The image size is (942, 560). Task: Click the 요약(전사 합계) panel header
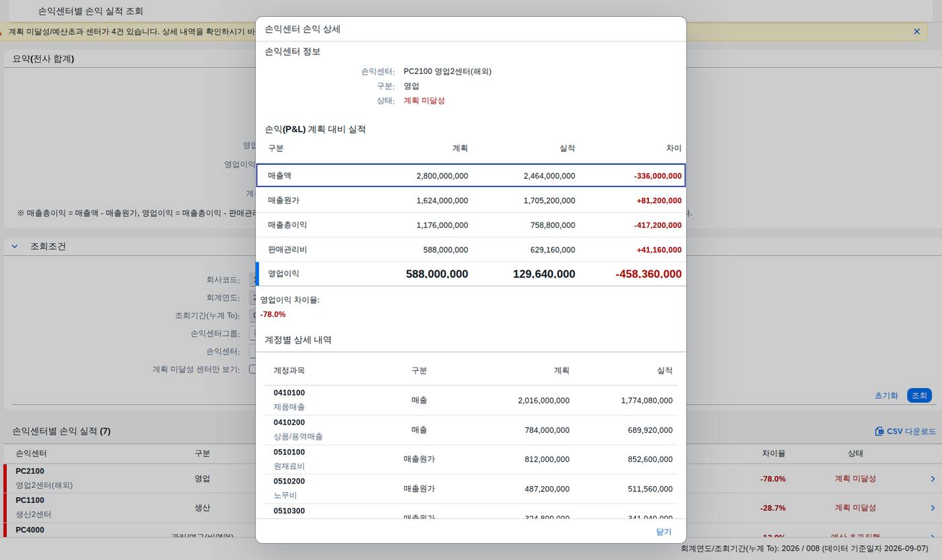coord(43,58)
